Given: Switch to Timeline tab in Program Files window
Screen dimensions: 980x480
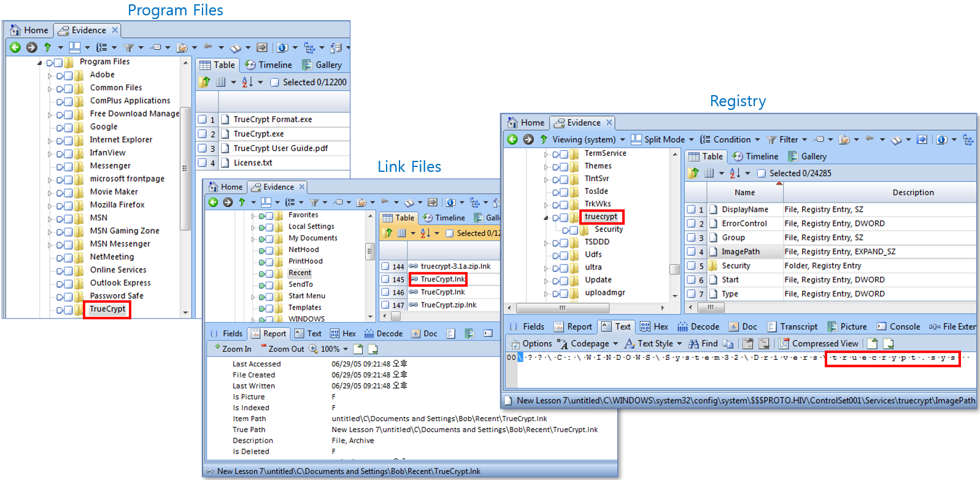Looking at the screenshot, I should click(268, 64).
